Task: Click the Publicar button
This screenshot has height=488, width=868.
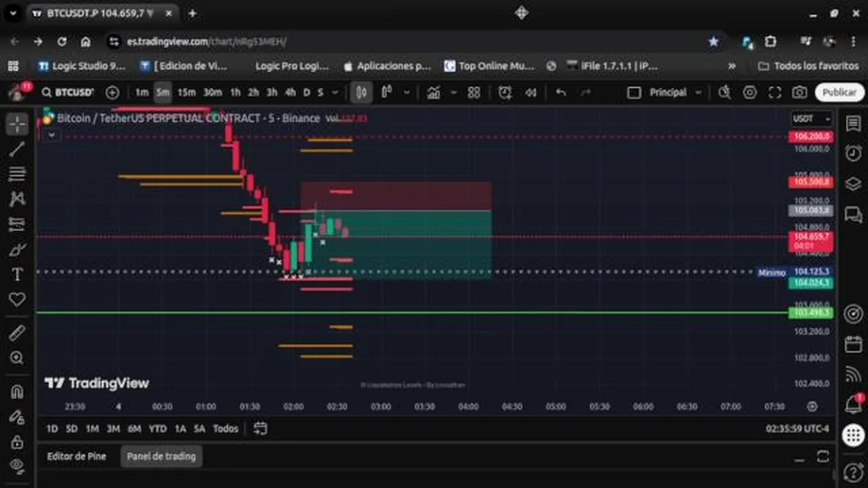Action: (840, 92)
